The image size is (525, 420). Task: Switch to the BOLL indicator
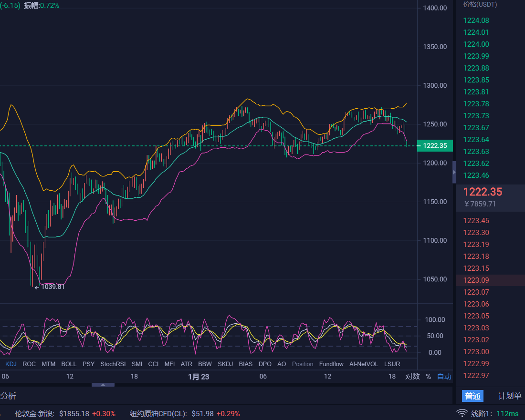[x=69, y=364]
